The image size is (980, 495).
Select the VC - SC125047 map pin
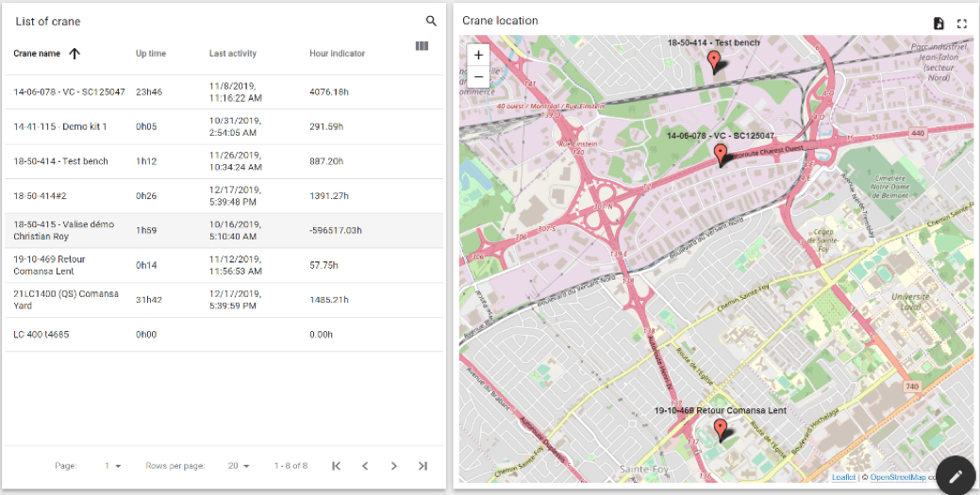coord(720,155)
